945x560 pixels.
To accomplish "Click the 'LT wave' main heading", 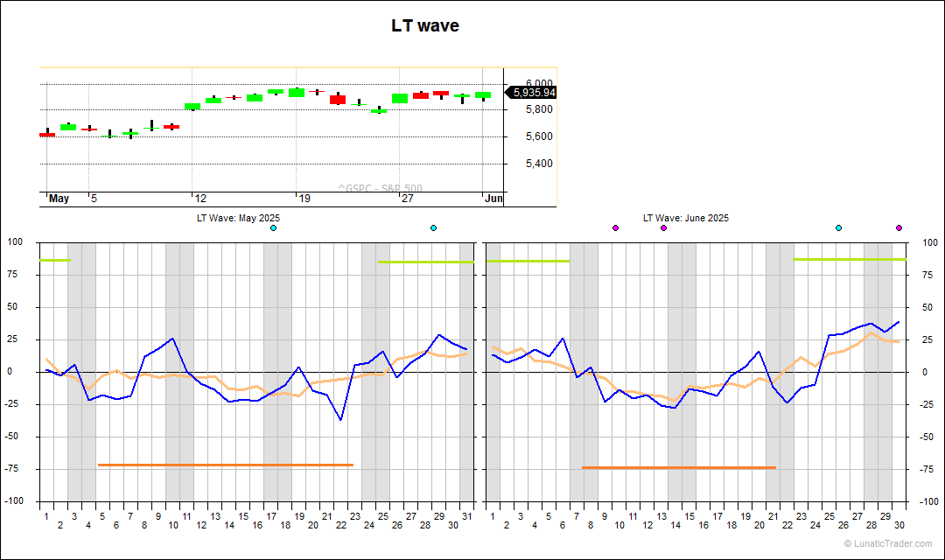I will [x=424, y=26].
